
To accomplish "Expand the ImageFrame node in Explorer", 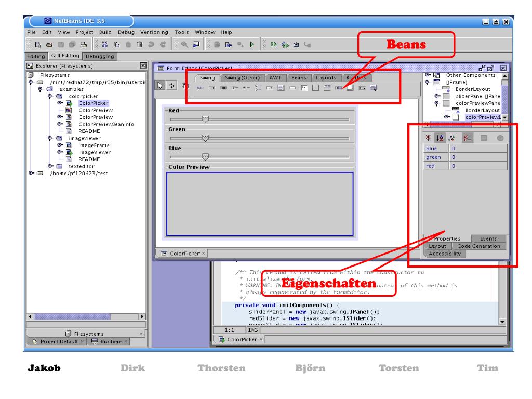I will coord(60,145).
